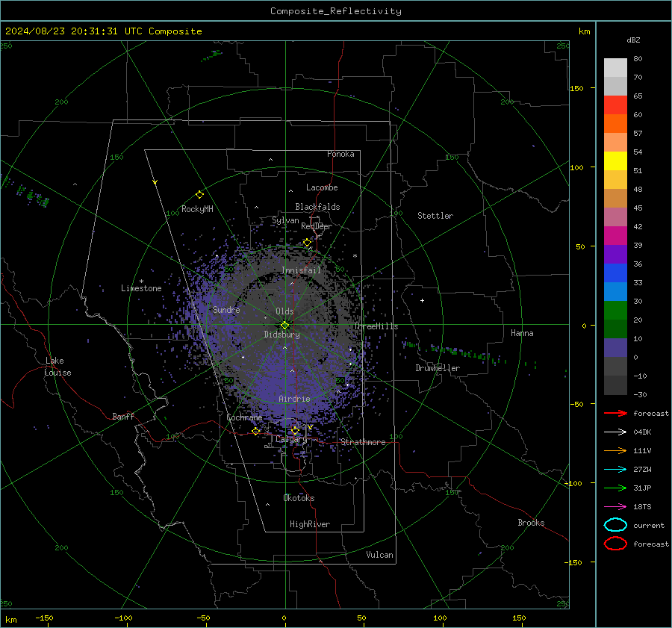Click the green swatch between 30 and 20
Viewport: 672px width, 628px height.
615,311
